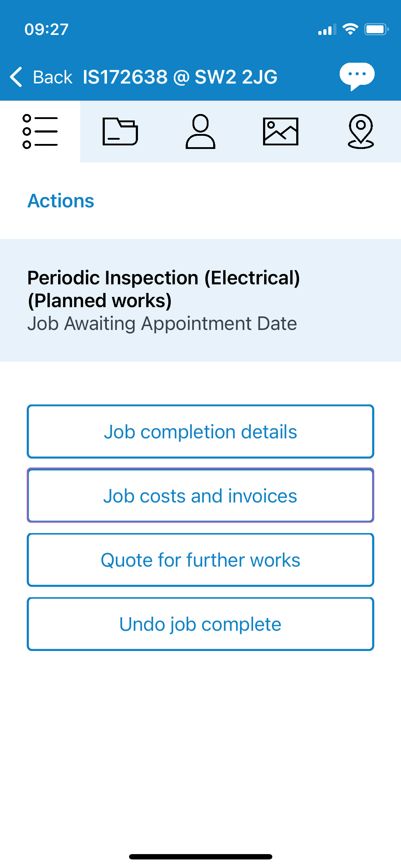Screen dimensions: 401x868
Task: Switch to the documents folder tab
Action: coord(120,131)
